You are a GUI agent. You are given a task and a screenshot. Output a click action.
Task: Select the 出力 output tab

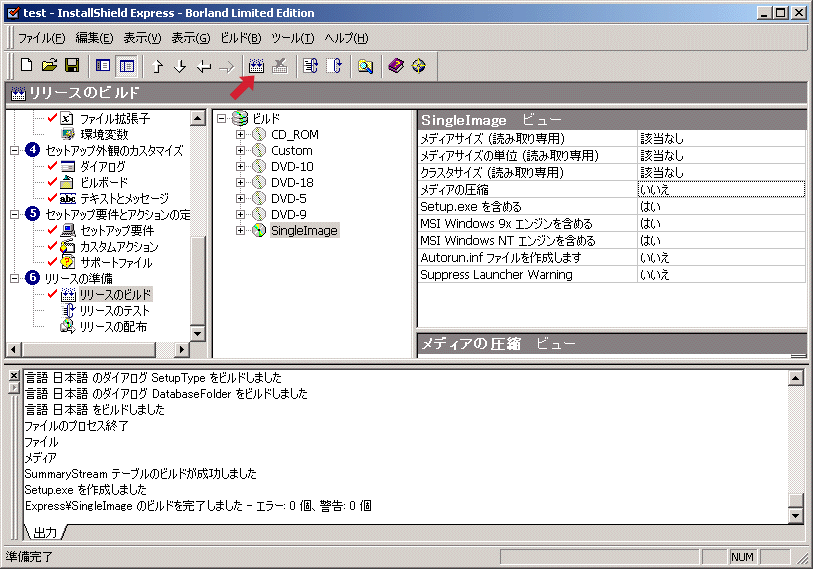click(x=45, y=532)
